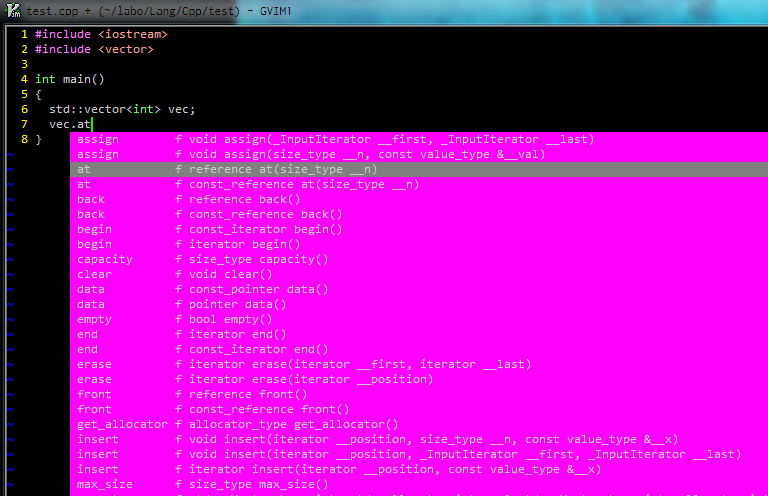The height and width of the screenshot is (496, 768).
Task: Pick assign(size_type __n, const value_type) completion
Action: click(x=419, y=154)
